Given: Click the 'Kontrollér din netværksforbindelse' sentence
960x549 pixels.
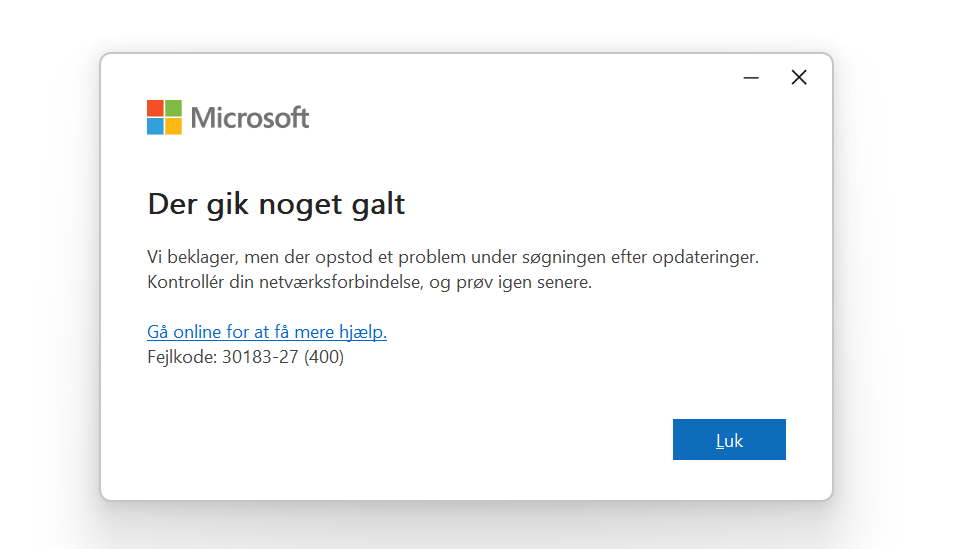Looking at the screenshot, I should (370, 282).
